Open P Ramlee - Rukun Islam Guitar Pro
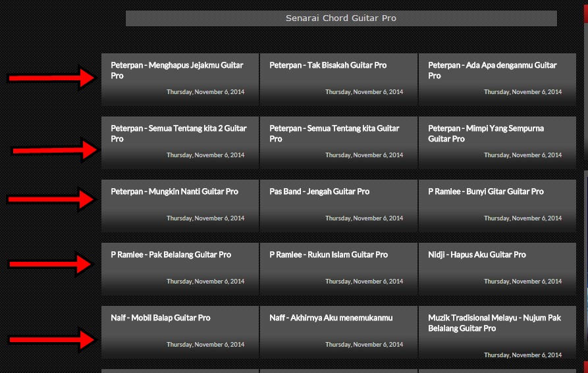Viewport: 588px width, 373px height. [329, 255]
